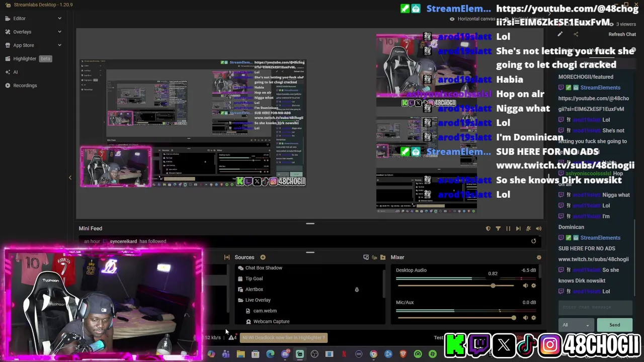The height and width of the screenshot is (362, 644).
Task: Click the pencil edit stream info icon
Action: coord(560,34)
